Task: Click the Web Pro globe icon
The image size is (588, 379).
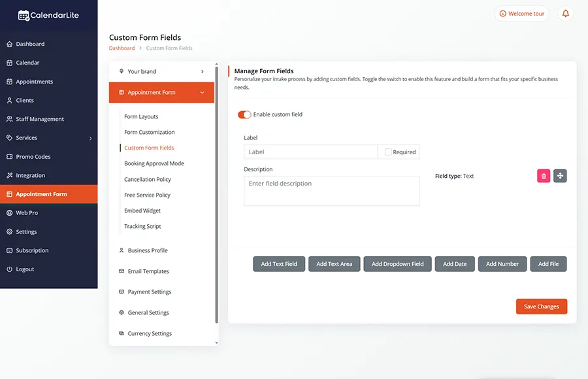Action: [x=9, y=213]
